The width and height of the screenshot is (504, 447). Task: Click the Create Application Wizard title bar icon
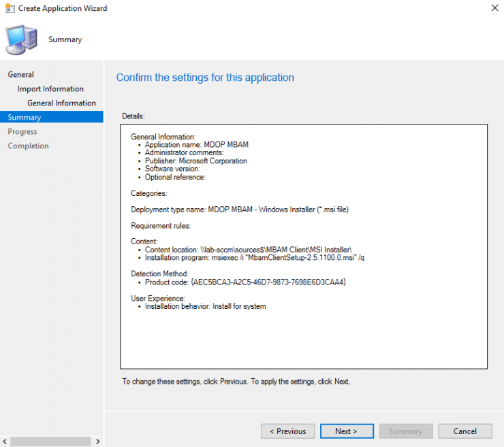point(7,8)
